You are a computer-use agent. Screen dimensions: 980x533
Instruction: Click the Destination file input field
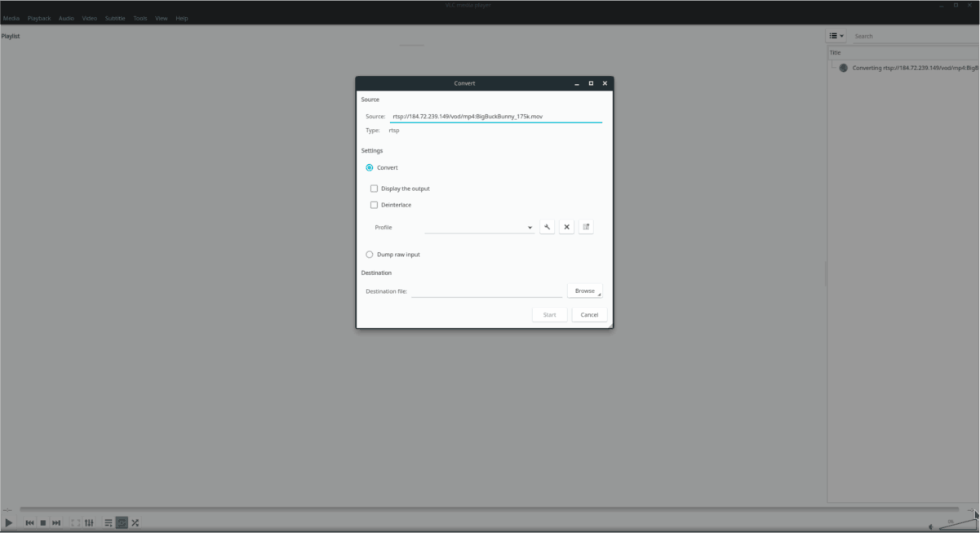tap(487, 291)
